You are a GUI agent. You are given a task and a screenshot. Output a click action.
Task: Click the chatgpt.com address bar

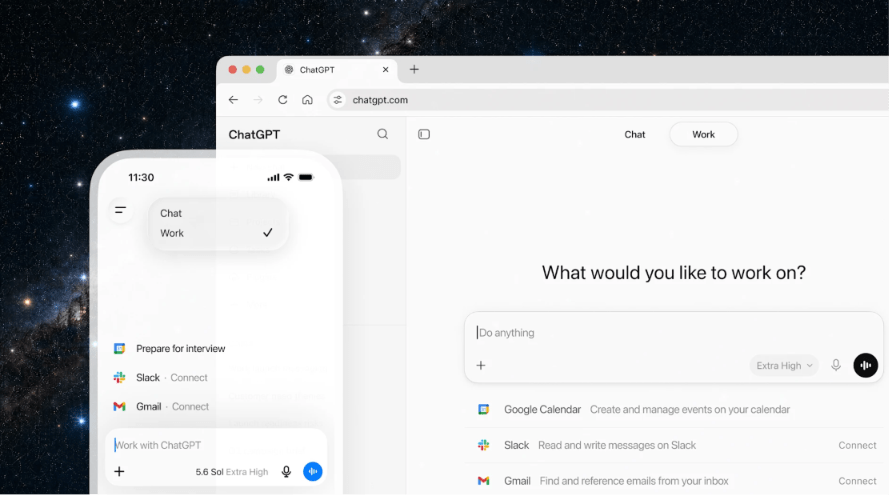tap(607, 100)
